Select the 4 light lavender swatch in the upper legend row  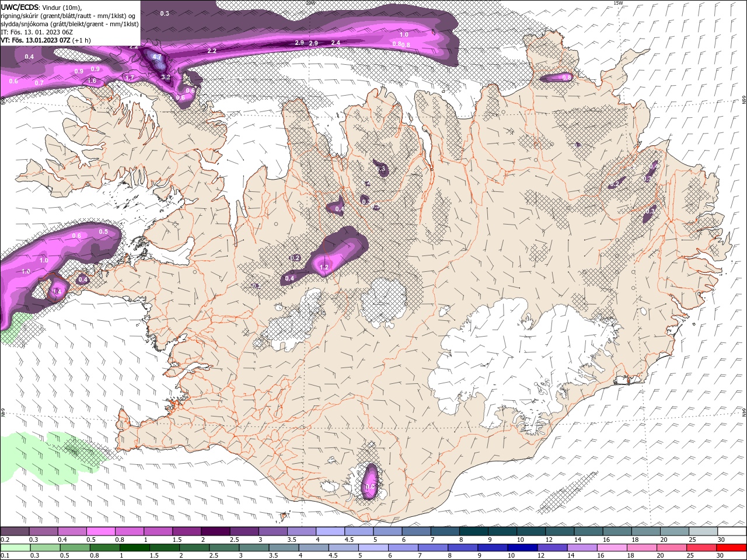(329, 531)
